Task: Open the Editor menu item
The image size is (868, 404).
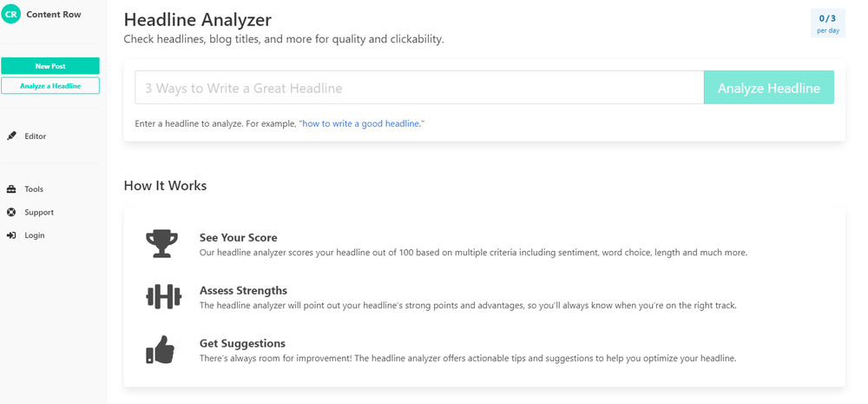Action: point(36,136)
